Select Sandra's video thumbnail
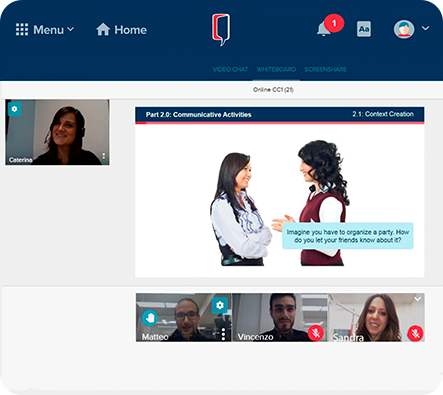The image size is (443, 395). [x=376, y=317]
